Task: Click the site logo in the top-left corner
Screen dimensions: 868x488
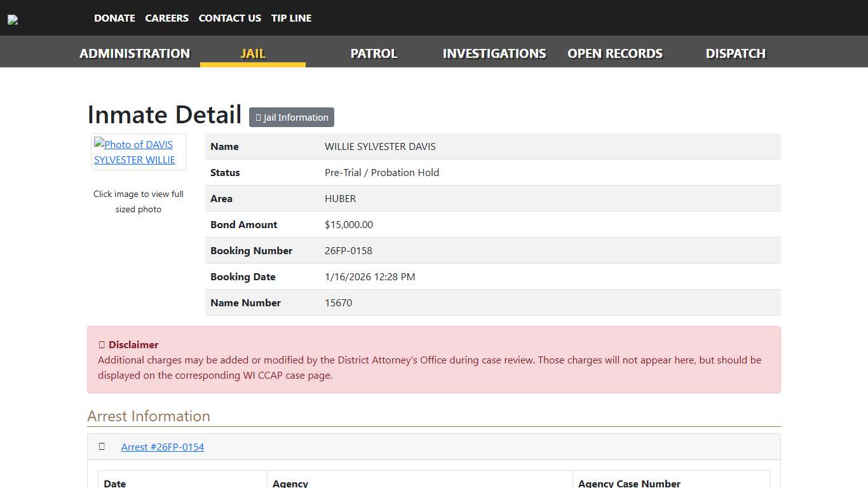Action: [x=13, y=20]
